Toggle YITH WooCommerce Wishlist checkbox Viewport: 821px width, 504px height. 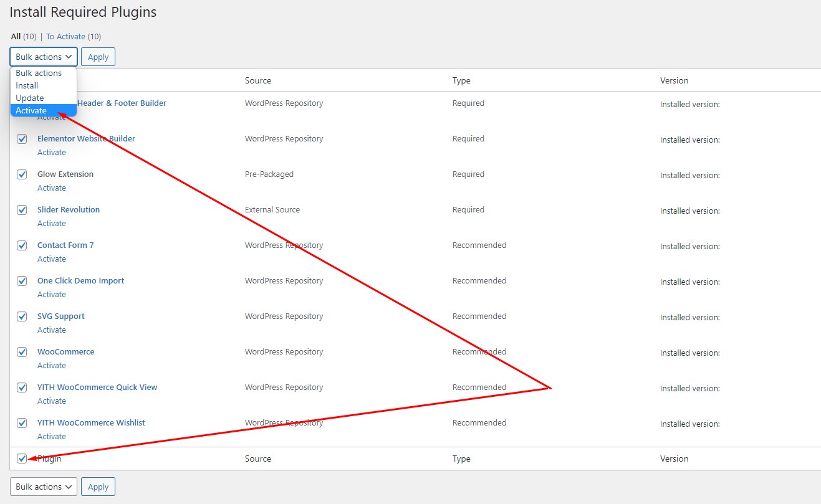[x=22, y=423]
